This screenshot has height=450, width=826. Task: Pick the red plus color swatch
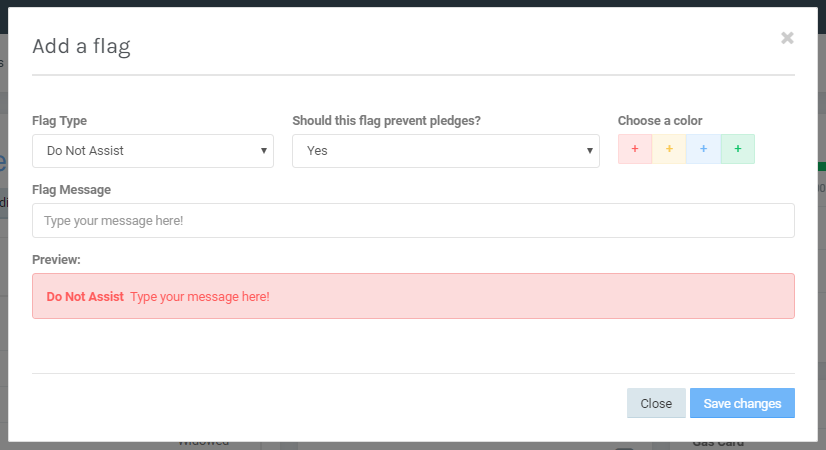click(635, 149)
